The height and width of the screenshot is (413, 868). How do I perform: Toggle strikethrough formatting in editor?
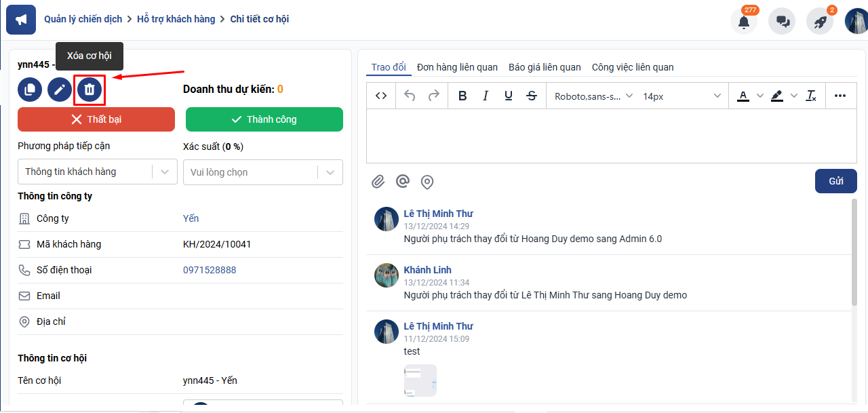pos(532,96)
